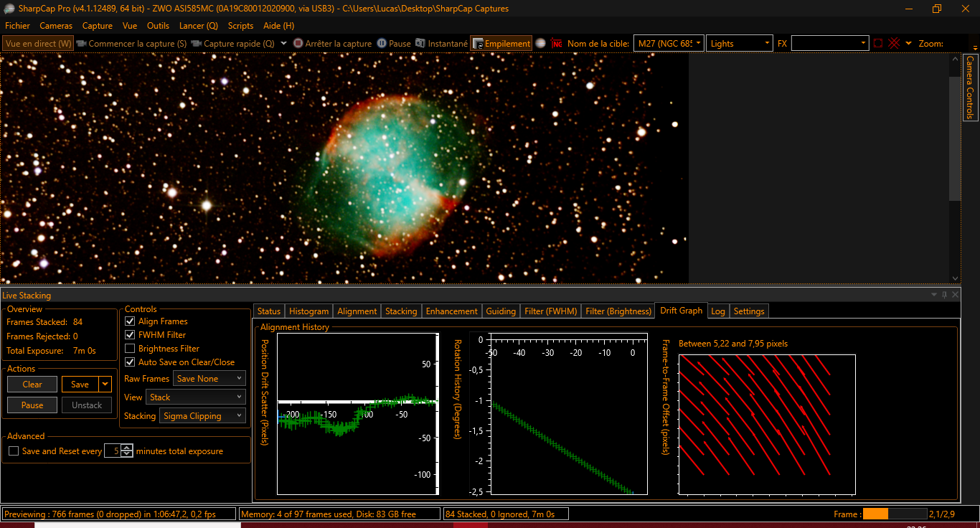Increase the minutes stepper value
Screen dimensions: 980x528
tap(127, 448)
